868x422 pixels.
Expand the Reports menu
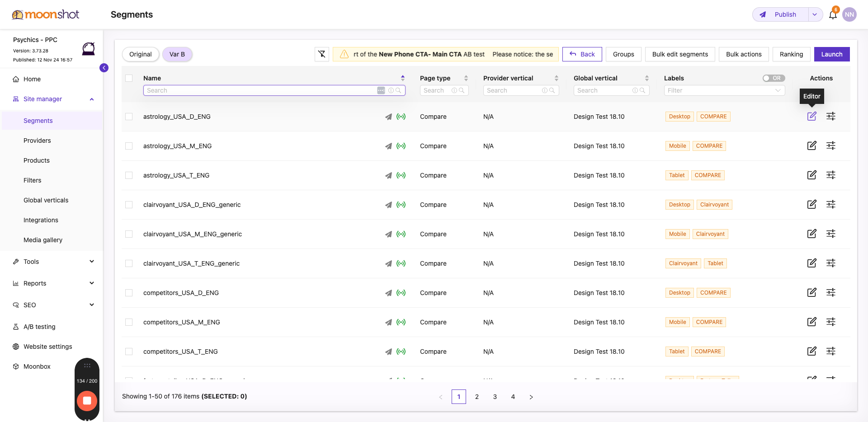coord(92,283)
